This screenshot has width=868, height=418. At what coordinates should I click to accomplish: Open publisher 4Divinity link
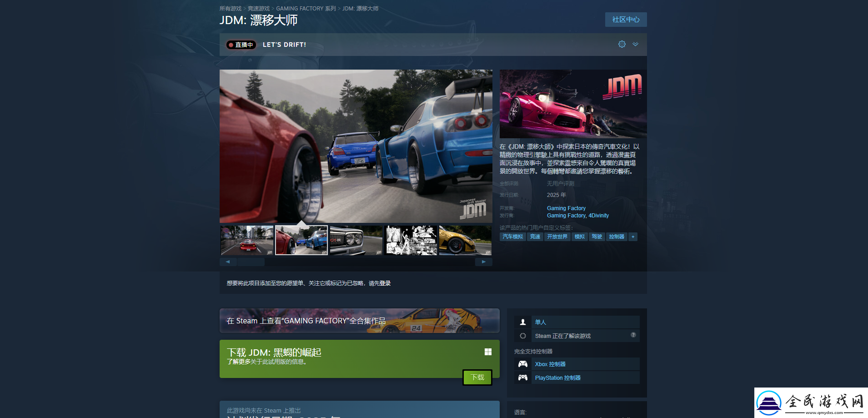point(598,216)
